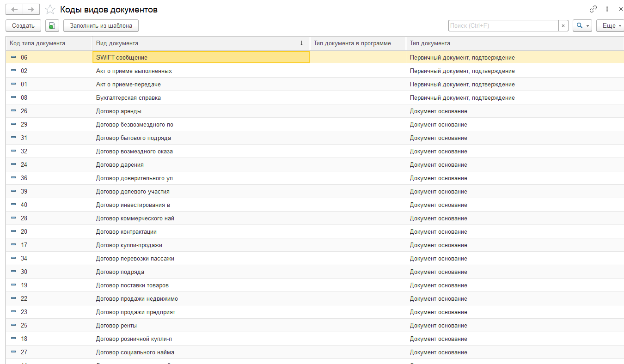Select Договор продажи предприят row

(315, 312)
